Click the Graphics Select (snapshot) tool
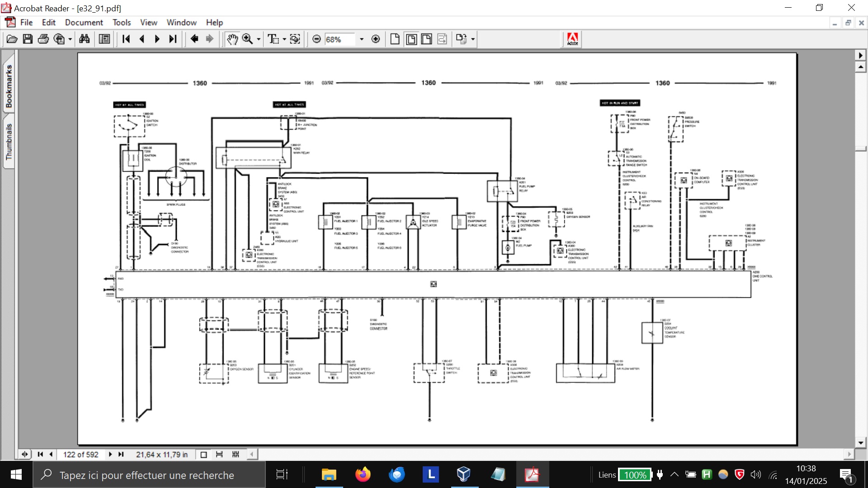868x488 pixels. click(x=295, y=39)
